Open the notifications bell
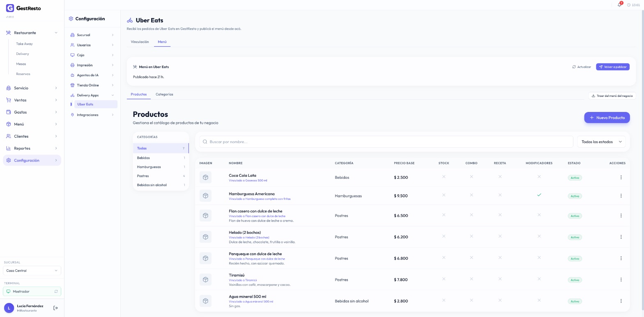 (619, 5)
